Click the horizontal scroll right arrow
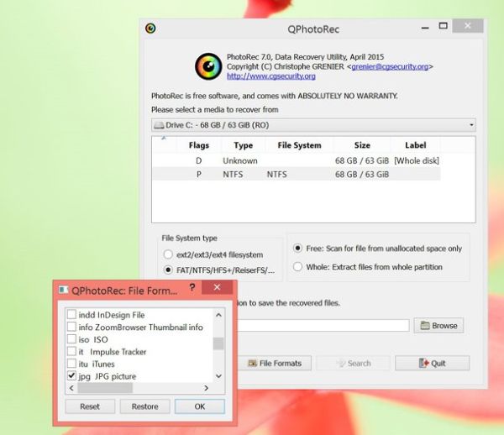The image size is (504, 435). tap(206, 388)
